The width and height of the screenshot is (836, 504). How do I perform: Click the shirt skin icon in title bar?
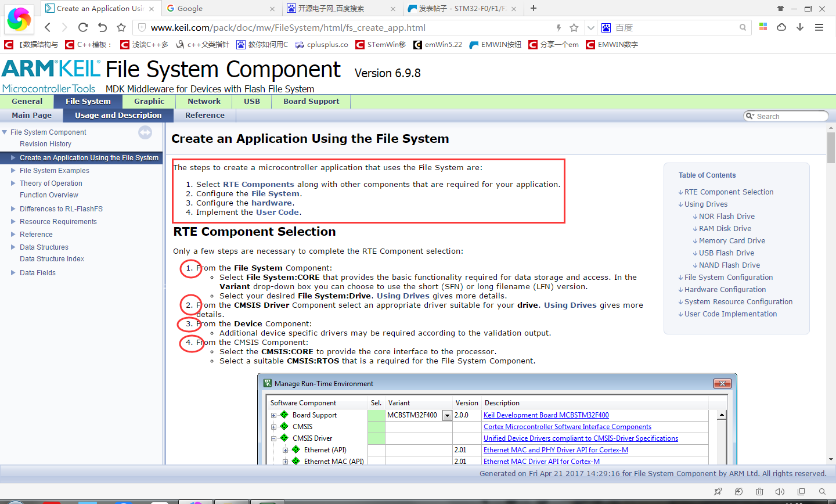click(780, 8)
